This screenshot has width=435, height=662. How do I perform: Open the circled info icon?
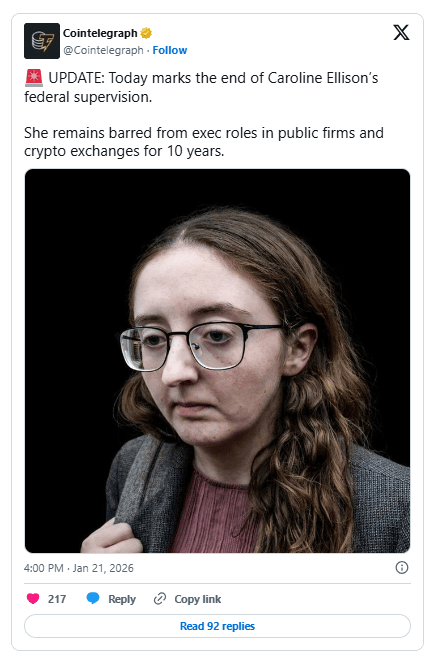pyautogui.click(x=402, y=568)
